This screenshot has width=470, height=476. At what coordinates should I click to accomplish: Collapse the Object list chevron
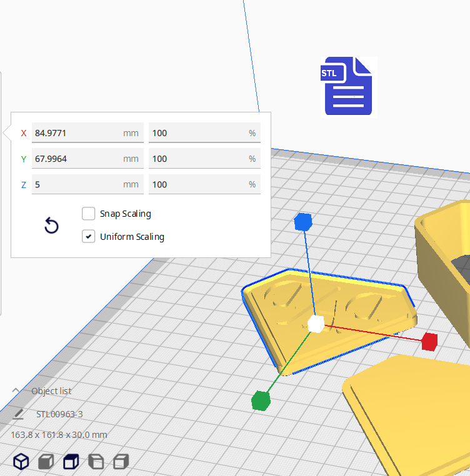pos(16,391)
